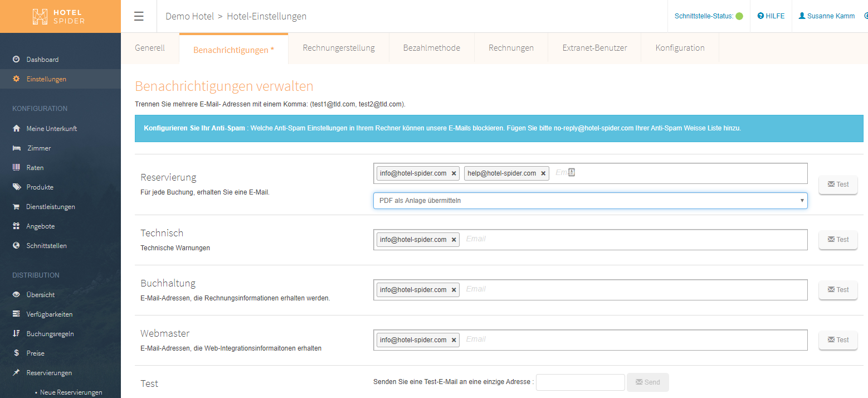The image size is (868, 398).
Task: Toggle the hamburger sidebar menu
Action: [139, 16]
